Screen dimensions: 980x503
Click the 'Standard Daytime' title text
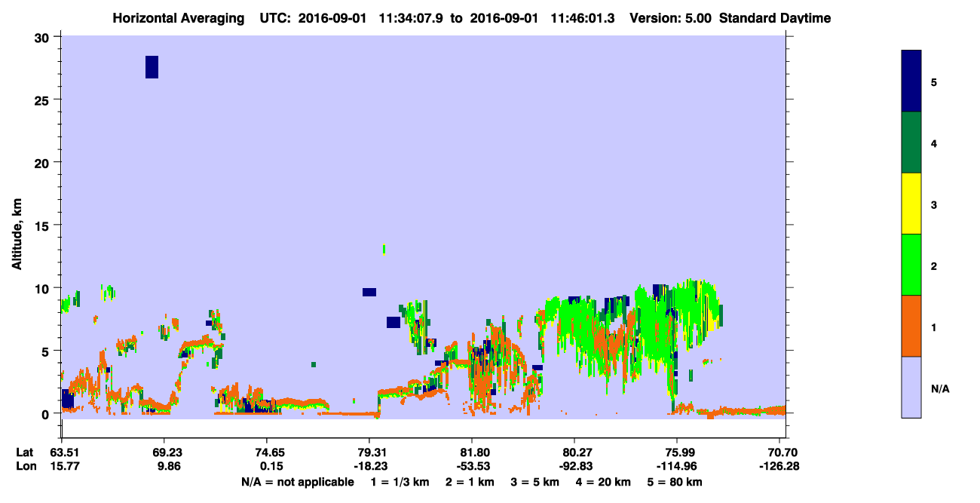pyautogui.click(x=775, y=18)
